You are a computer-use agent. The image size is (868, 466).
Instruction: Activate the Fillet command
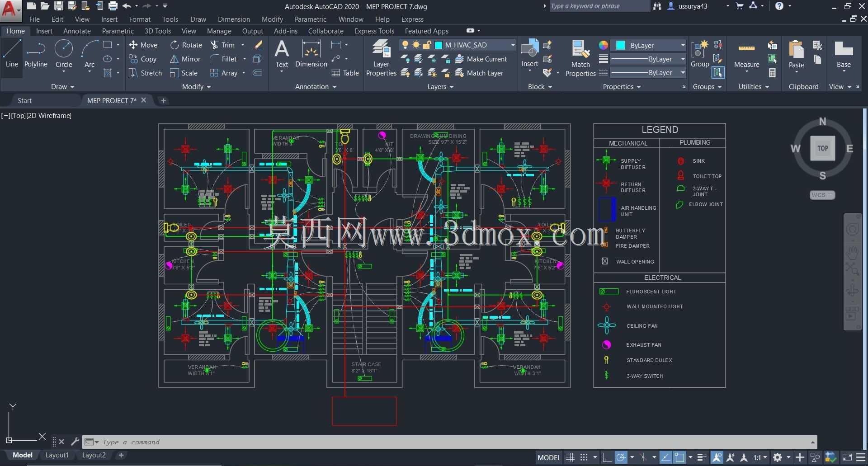(x=223, y=59)
